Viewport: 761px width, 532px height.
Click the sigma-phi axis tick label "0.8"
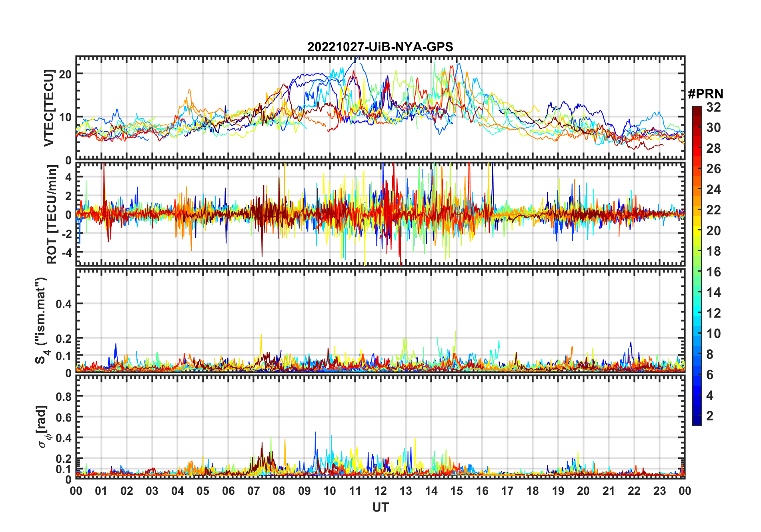[x=64, y=396]
